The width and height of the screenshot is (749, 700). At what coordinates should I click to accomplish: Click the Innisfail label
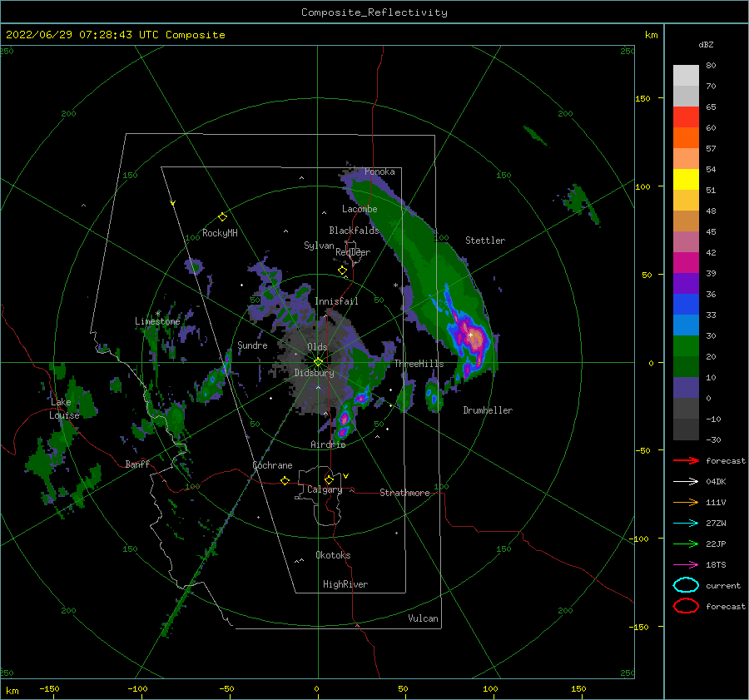click(336, 301)
